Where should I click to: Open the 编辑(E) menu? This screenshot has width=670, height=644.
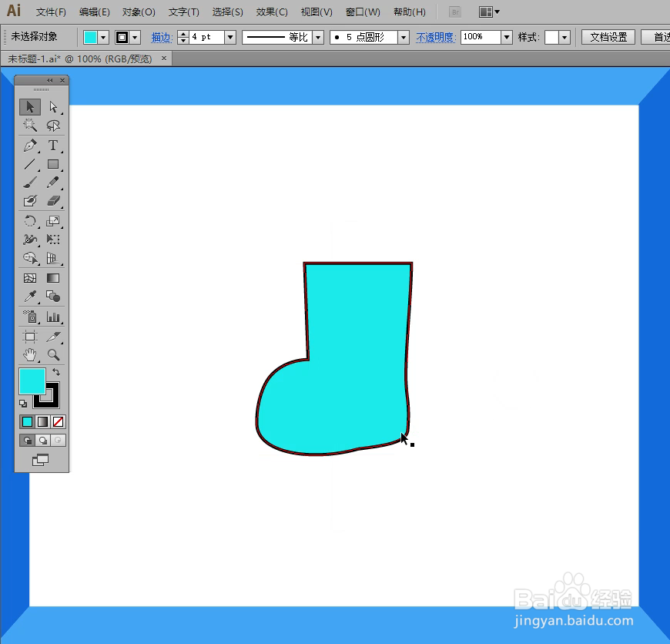(x=95, y=12)
